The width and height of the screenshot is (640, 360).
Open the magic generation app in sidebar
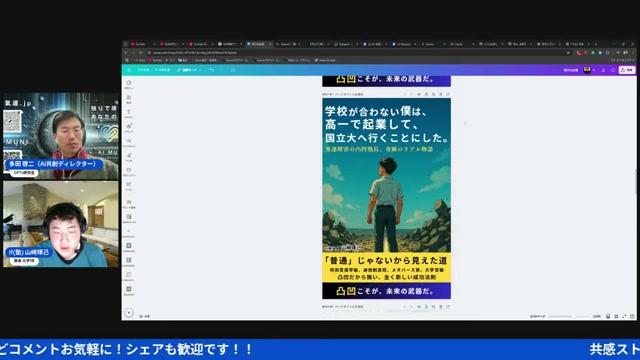tap(129, 204)
